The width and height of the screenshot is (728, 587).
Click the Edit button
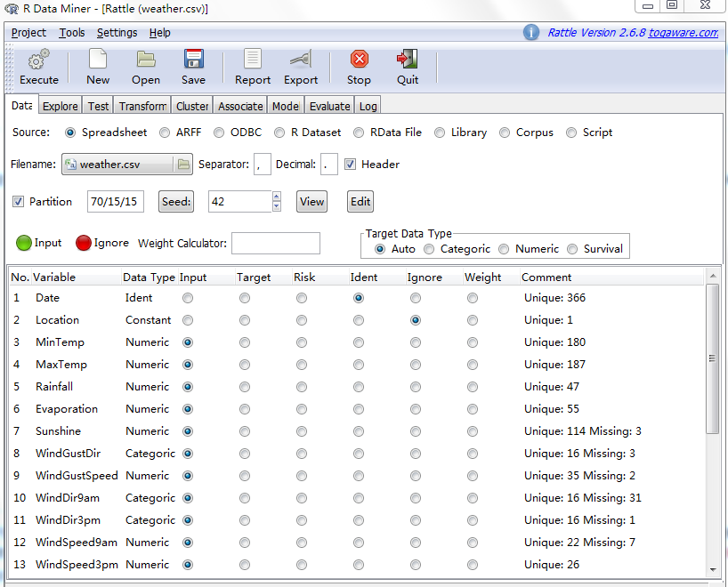point(360,201)
